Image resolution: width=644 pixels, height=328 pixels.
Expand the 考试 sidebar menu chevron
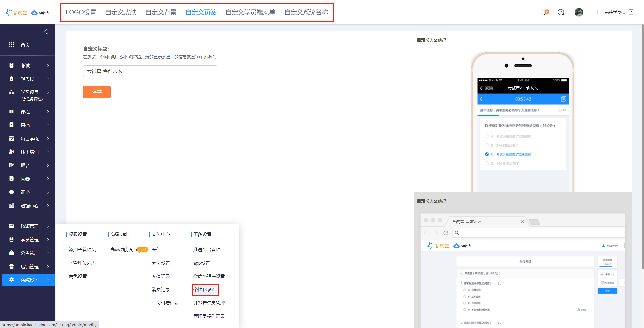tap(48, 65)
